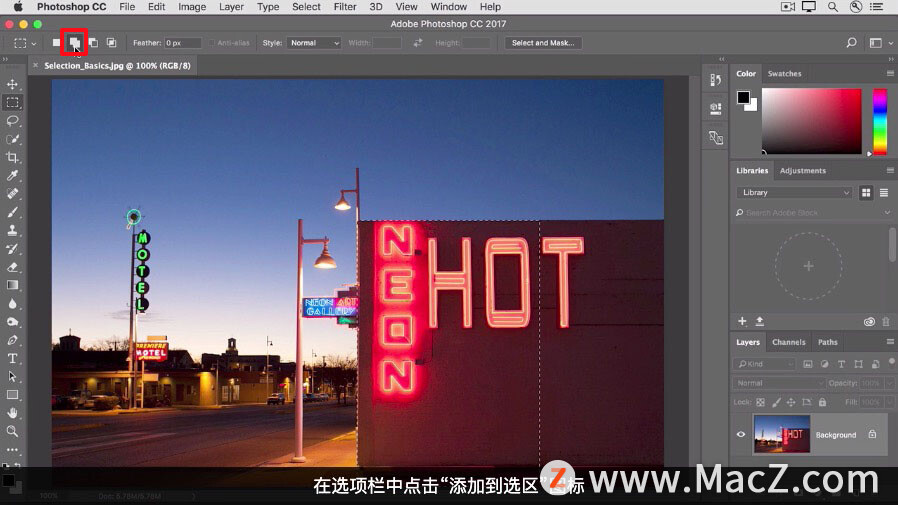
Task: Open the layer Kind filter dropdown
Action: tap(764, 364)
